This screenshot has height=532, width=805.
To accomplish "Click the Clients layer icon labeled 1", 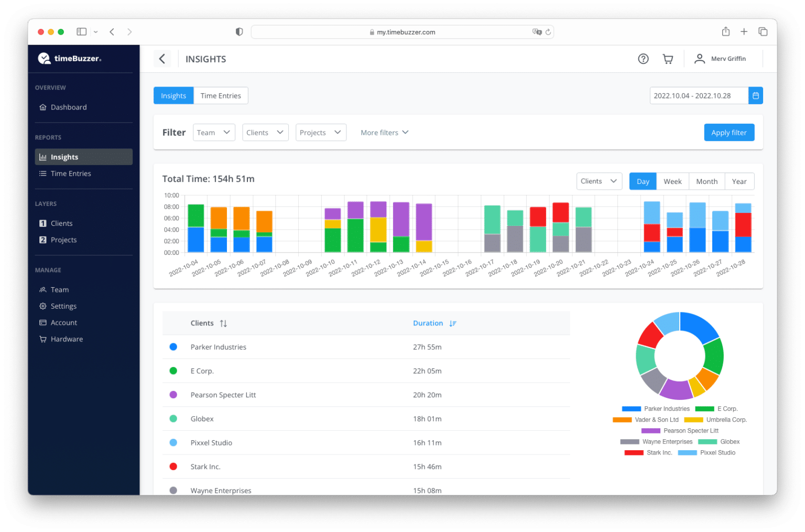I will (43, 223).
